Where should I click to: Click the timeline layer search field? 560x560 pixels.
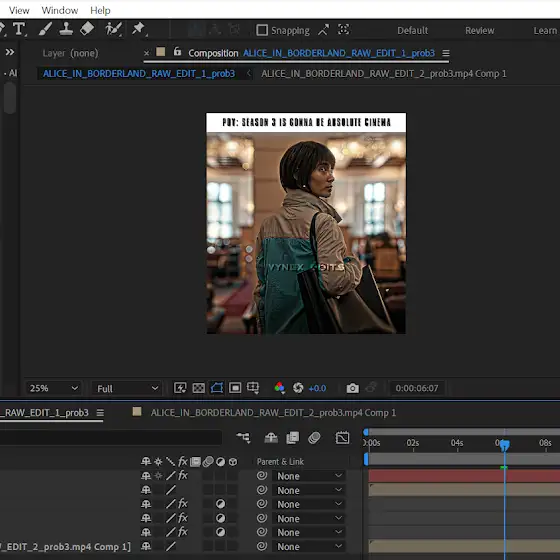tap(111, 438)
